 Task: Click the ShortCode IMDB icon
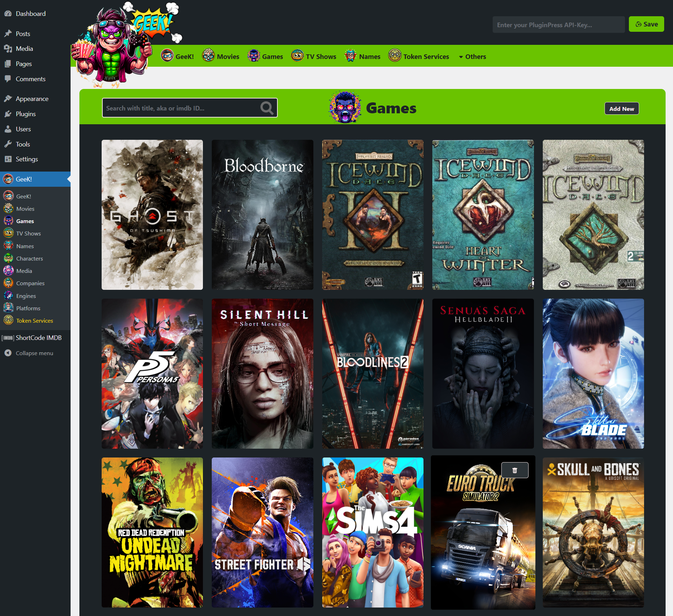click(8, 338)
